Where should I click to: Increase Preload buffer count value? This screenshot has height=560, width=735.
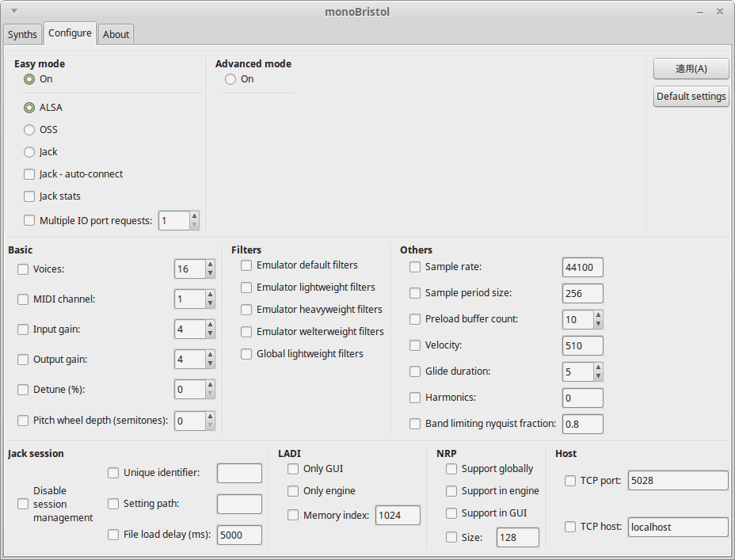point(598,315)
